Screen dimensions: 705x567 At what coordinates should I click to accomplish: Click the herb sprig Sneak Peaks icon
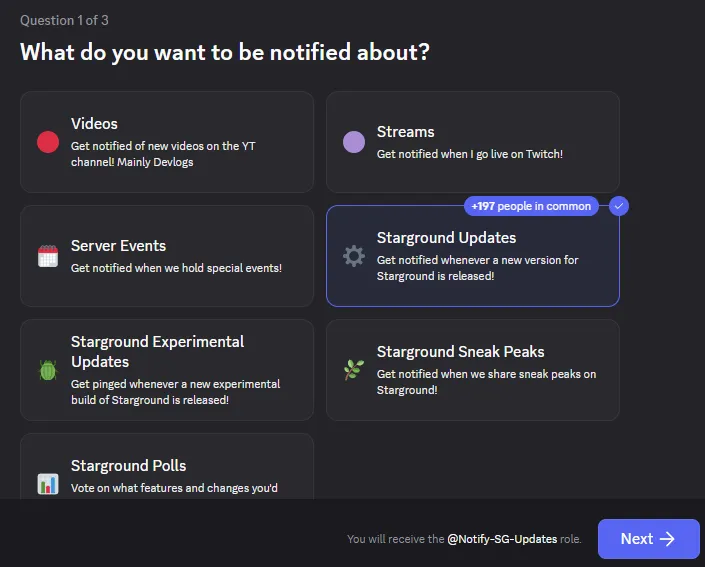[x=354, y=370]
